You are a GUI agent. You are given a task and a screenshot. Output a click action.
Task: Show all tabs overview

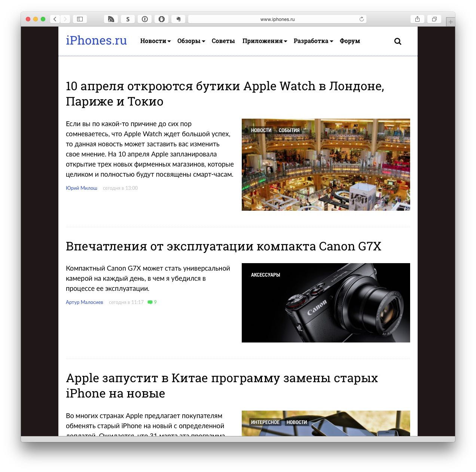coord(434,19)
